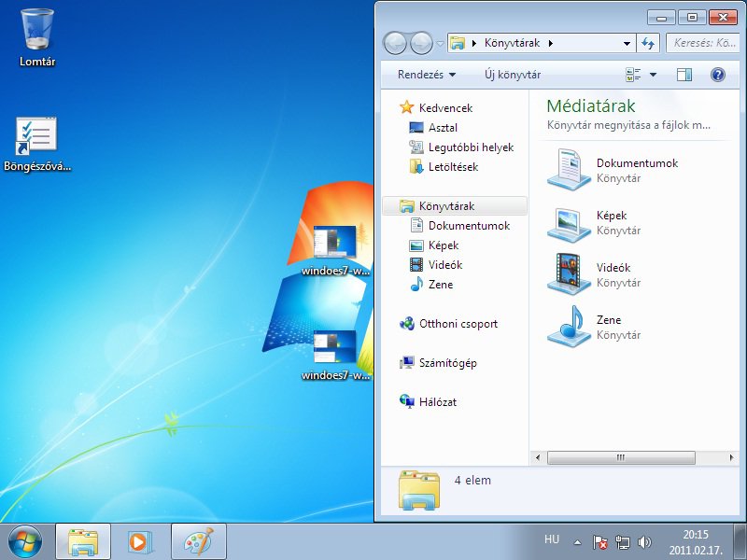Change view with the view icon

633,75
